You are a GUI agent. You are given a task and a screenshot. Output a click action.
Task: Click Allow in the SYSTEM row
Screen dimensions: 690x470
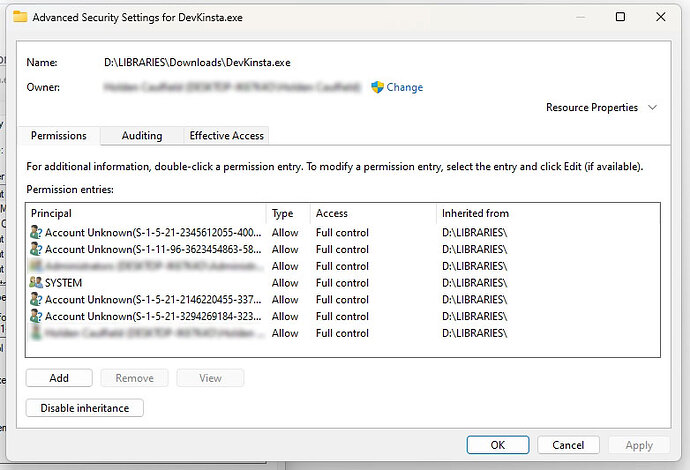pos(285,283)
